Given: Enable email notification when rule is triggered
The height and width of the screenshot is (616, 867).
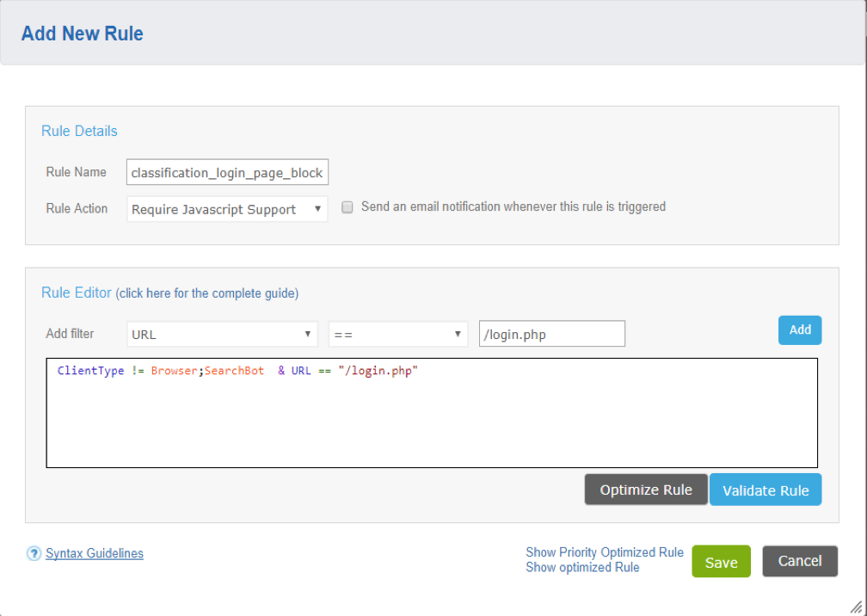Looking at the screenshot, I should tap(347, 206).
